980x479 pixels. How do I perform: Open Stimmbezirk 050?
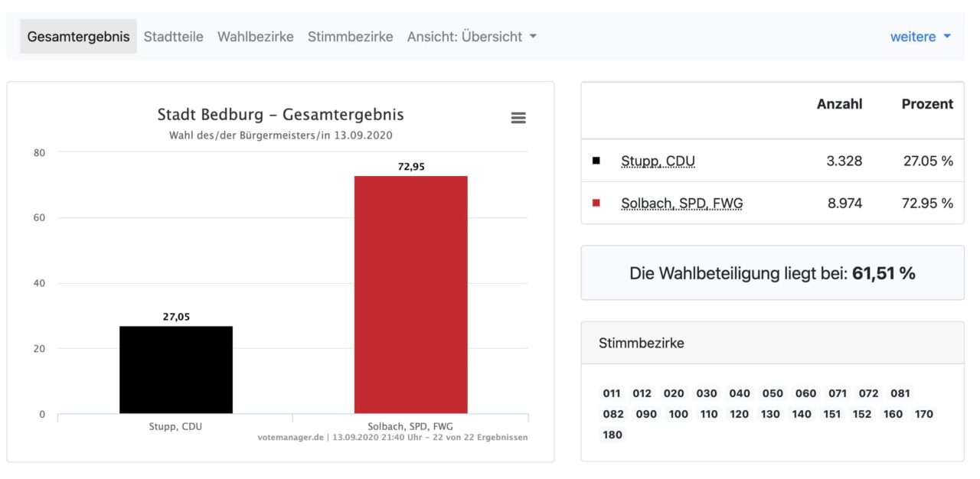coord(773,393)
